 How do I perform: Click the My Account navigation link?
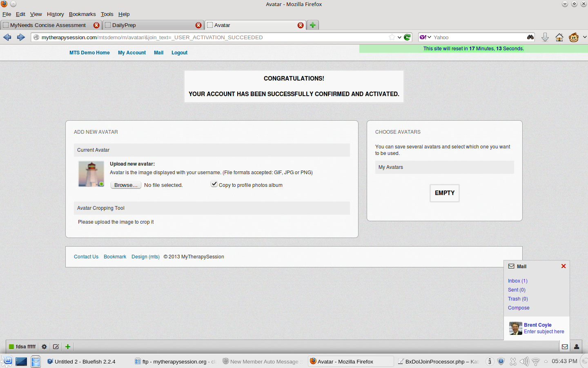[131, 53]
